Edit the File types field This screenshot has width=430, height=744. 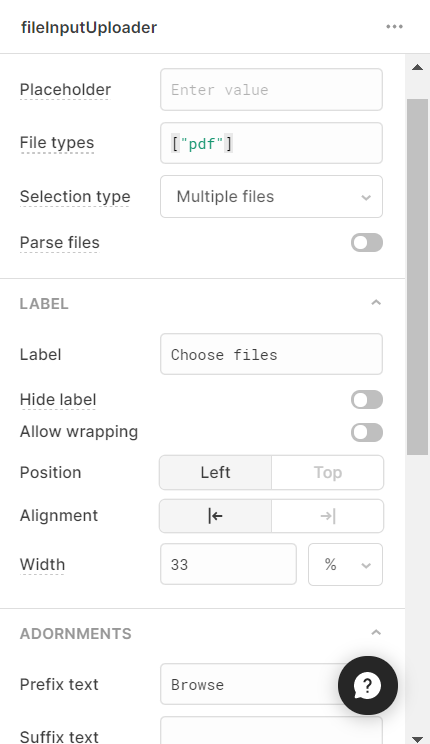coord(271,143)
